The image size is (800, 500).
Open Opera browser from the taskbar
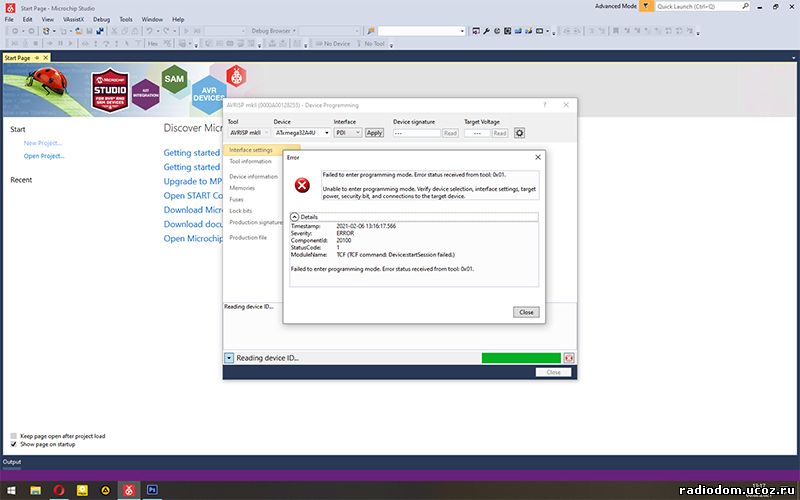59,490
